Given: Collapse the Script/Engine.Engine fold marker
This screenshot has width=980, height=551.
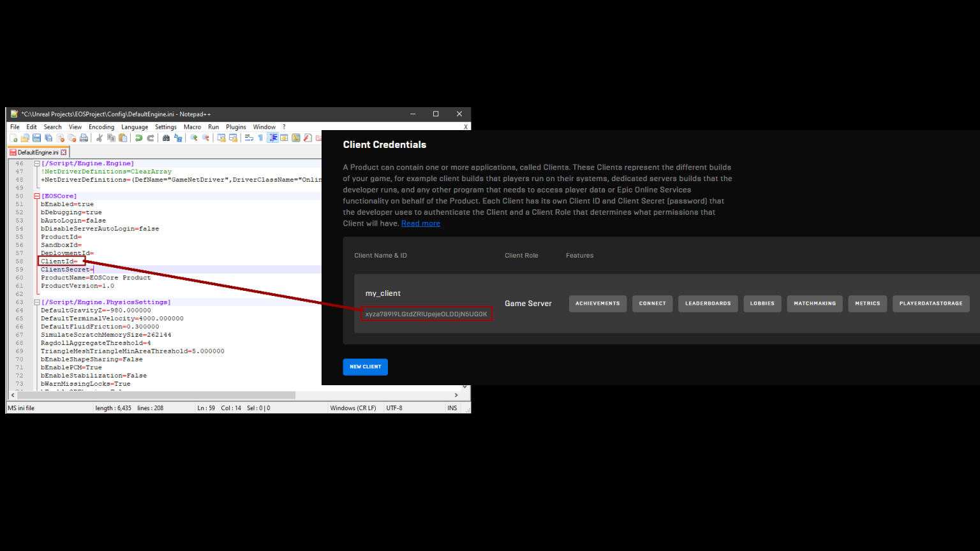Looking at the screenshot, I should point(37,163).
